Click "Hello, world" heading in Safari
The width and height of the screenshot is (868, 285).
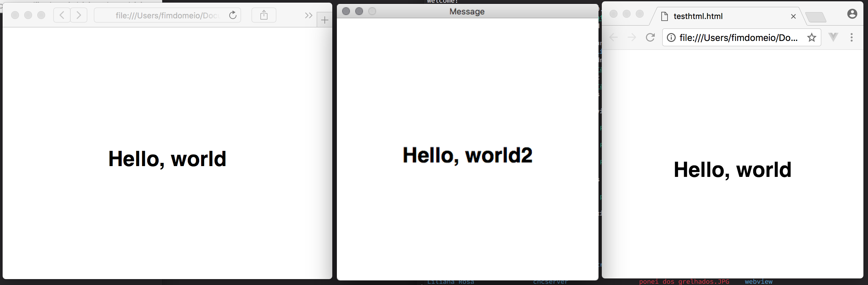(x=167, y=159)
